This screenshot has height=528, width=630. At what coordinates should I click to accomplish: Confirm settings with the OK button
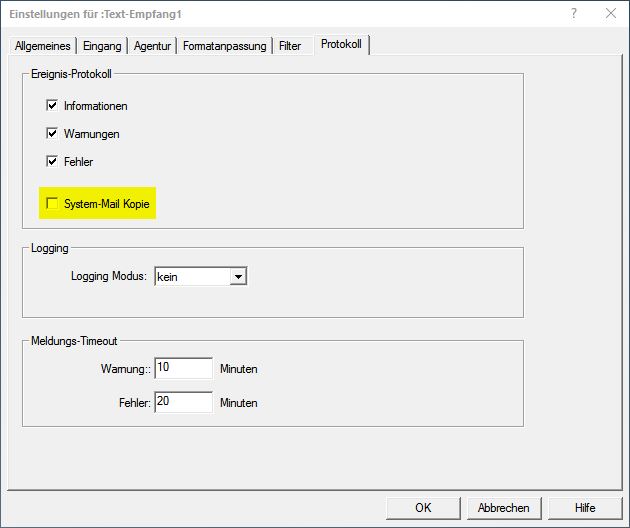(x=423, y=507)
